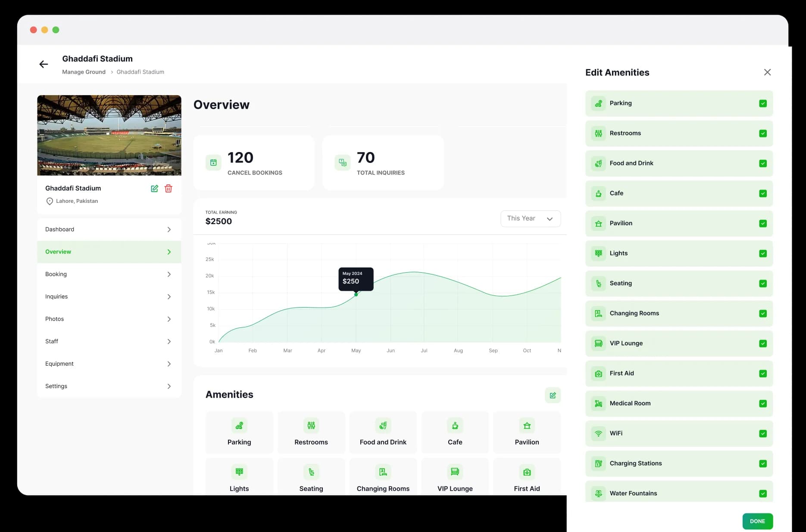The width and height of the screenshot is (806, 532).
Task: Click the DONE button
Action: point(757,521)
